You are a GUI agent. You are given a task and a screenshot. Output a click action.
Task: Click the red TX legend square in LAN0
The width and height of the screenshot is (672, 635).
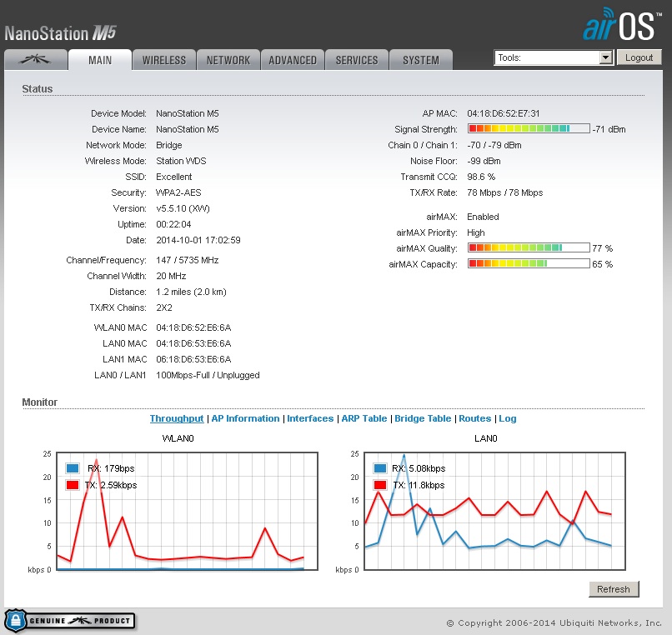[x=380, y=484]
